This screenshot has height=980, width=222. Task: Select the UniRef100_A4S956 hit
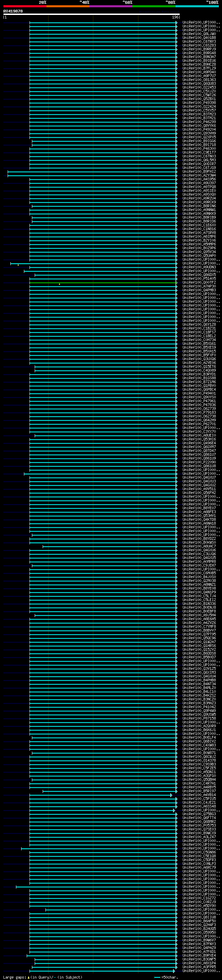[x=199, y=179]
